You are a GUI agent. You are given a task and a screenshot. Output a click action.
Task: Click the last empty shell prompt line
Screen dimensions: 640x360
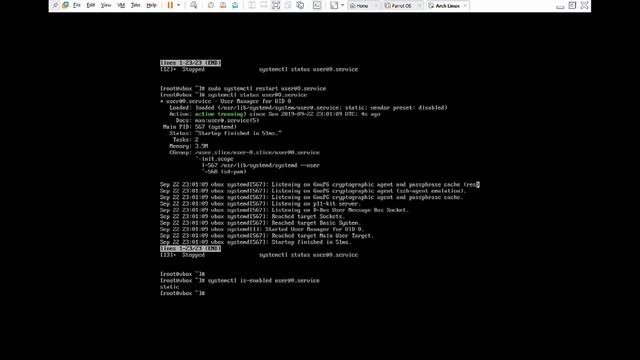click(x=182, y=293)
